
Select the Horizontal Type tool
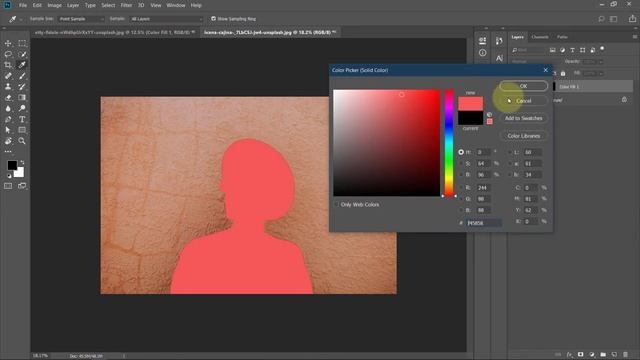tap(22, 119)
